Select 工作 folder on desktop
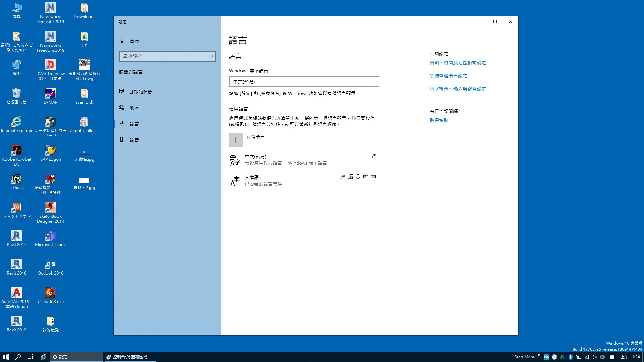Viewport: 644px width, 362px height. coord(85,39)
